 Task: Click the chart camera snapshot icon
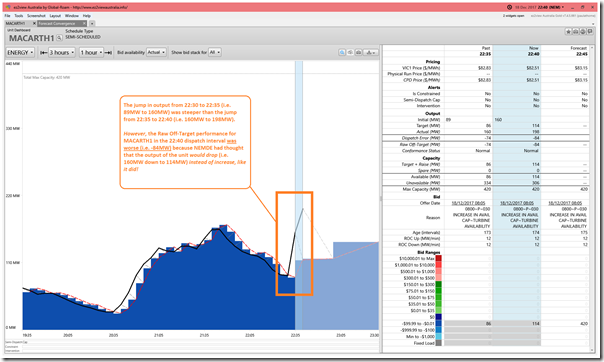358,52
